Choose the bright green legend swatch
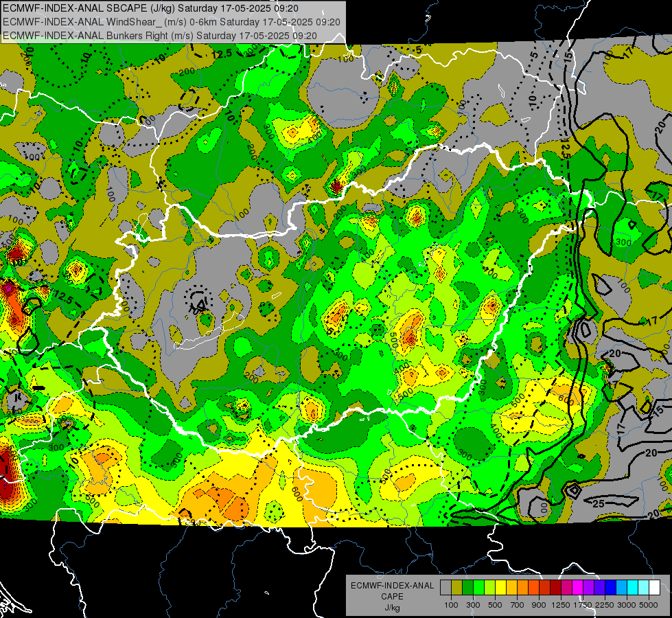Screen dimensions: 672x618 478,587
